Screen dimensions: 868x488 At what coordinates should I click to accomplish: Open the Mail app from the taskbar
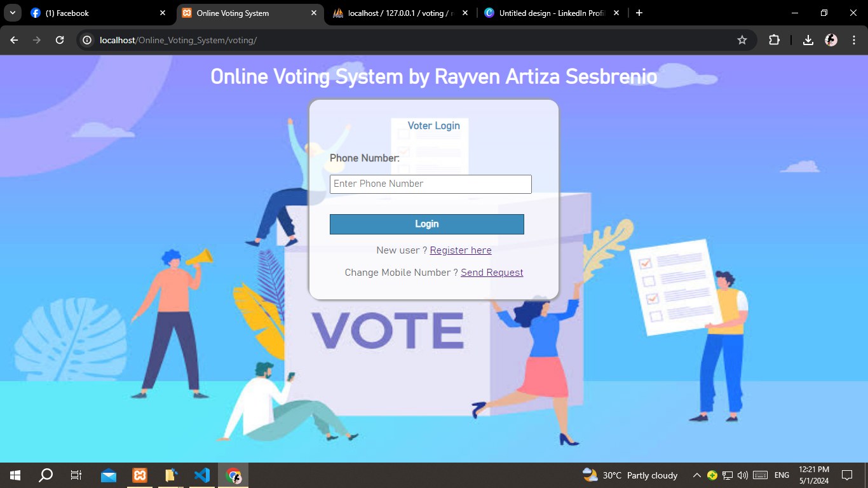tap(108, 475)
